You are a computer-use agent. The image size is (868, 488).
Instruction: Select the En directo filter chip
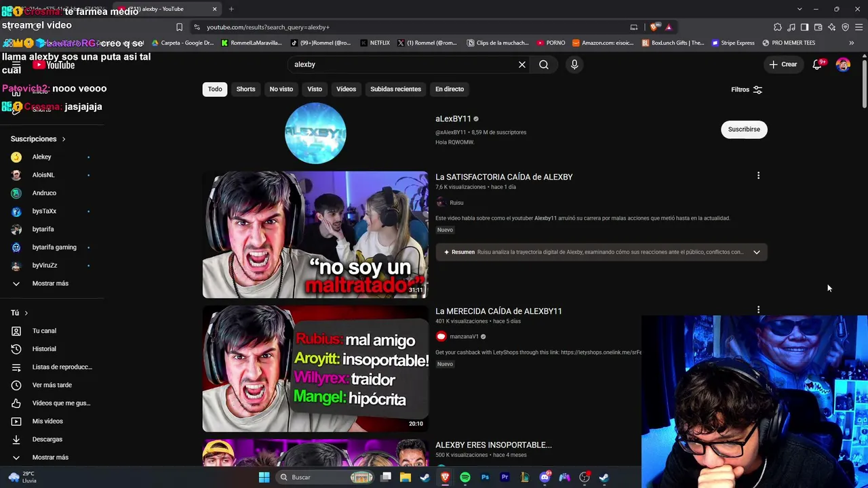click(450, 89)
